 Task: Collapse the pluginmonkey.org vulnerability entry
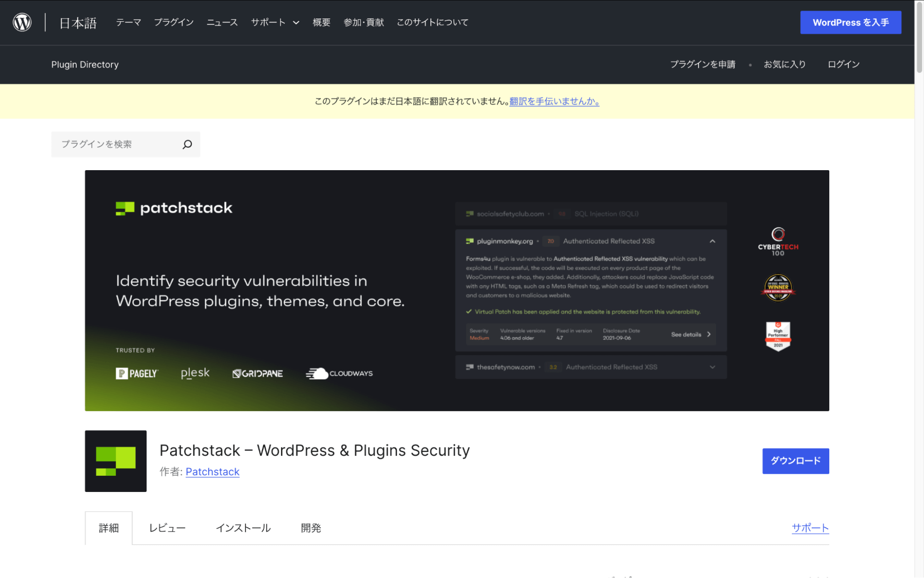point(712,241)
